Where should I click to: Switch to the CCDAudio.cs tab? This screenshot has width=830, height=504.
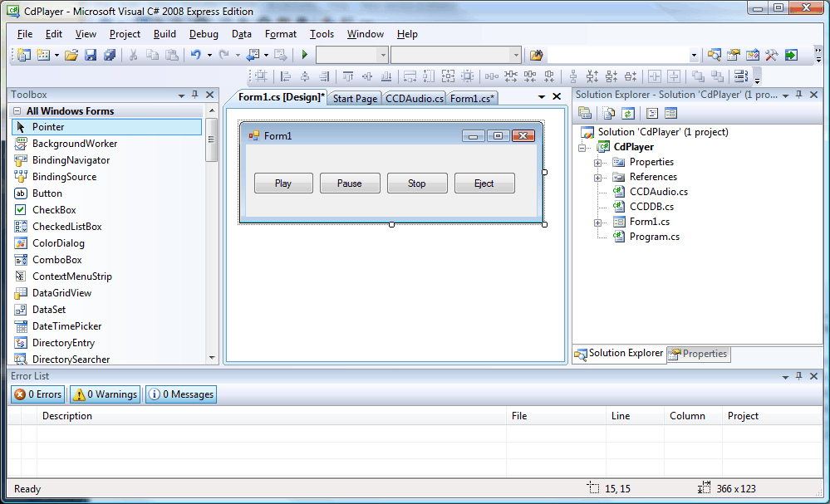pos(415,98)
